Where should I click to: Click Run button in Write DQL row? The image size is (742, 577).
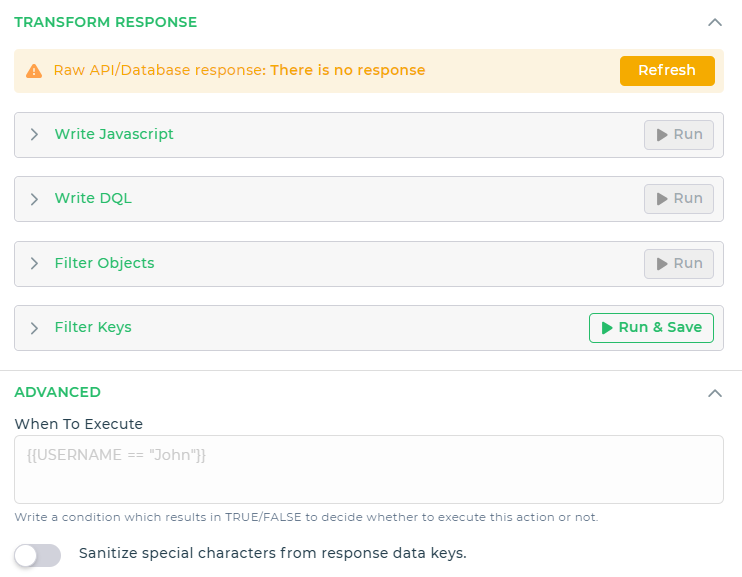click(x=678, y=199)
